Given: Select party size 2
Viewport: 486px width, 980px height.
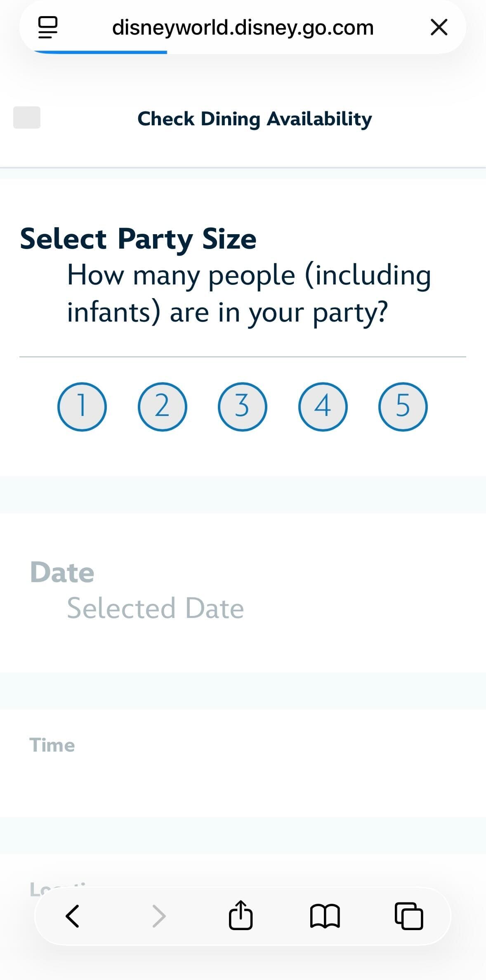Looking at the screenshot, I should tap(162, 407).
